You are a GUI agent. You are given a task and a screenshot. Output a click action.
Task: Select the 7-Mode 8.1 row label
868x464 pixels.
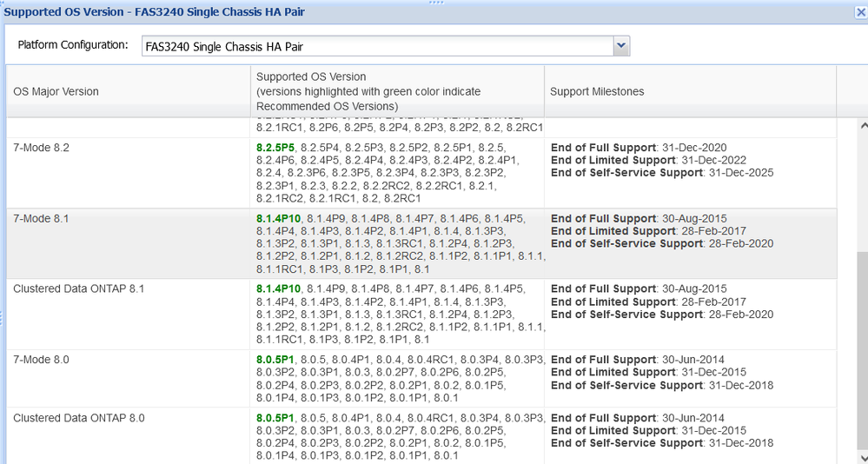pos(41,219)
